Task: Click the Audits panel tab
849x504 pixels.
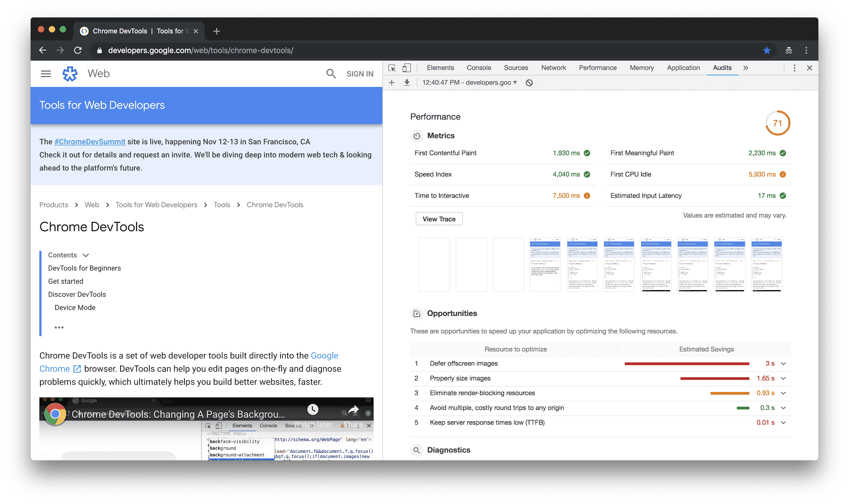Action: pyautogui.click(x=722, y=67)
